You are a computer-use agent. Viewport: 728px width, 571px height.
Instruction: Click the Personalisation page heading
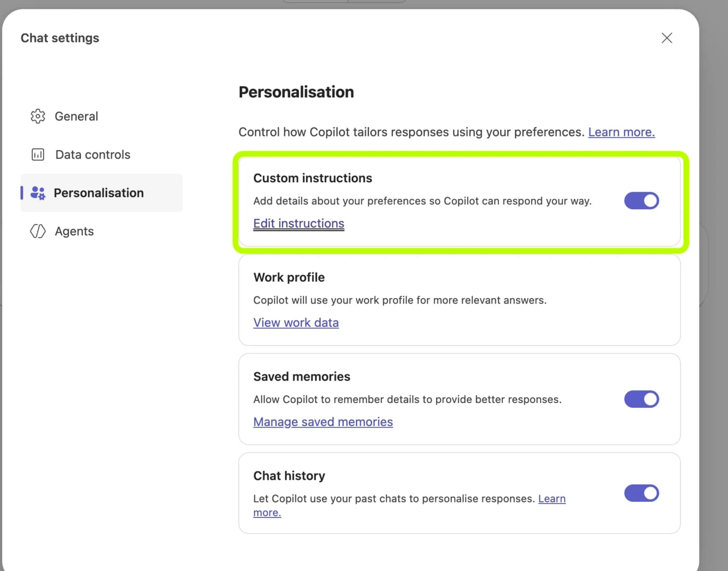296,92
